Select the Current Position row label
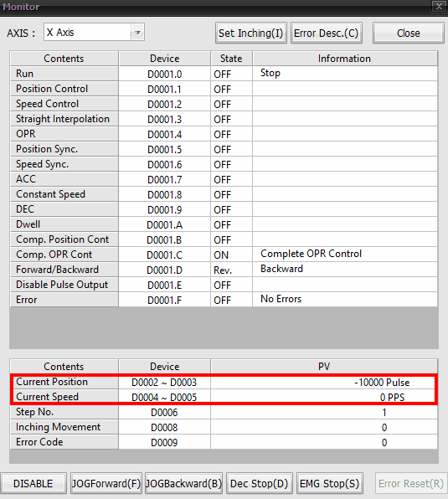The width and height of the screenshot is (448, 499). pyautogui.click(x=64, y=382)
